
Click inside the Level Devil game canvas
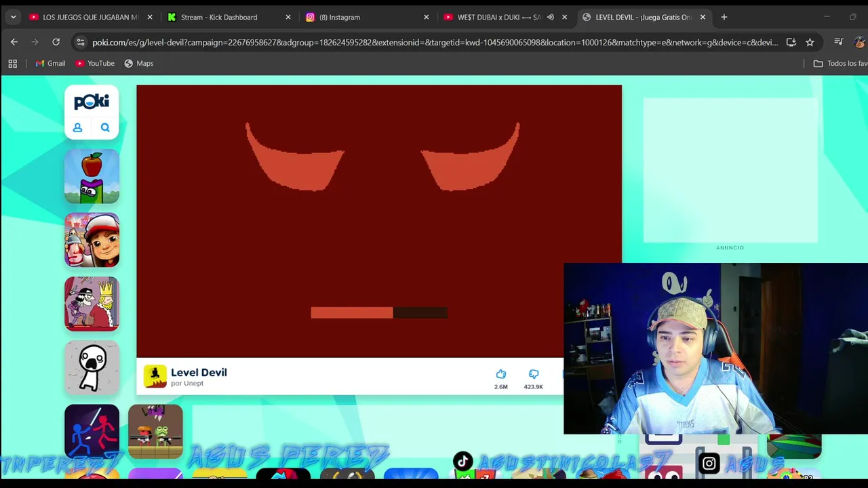[379, 221]
